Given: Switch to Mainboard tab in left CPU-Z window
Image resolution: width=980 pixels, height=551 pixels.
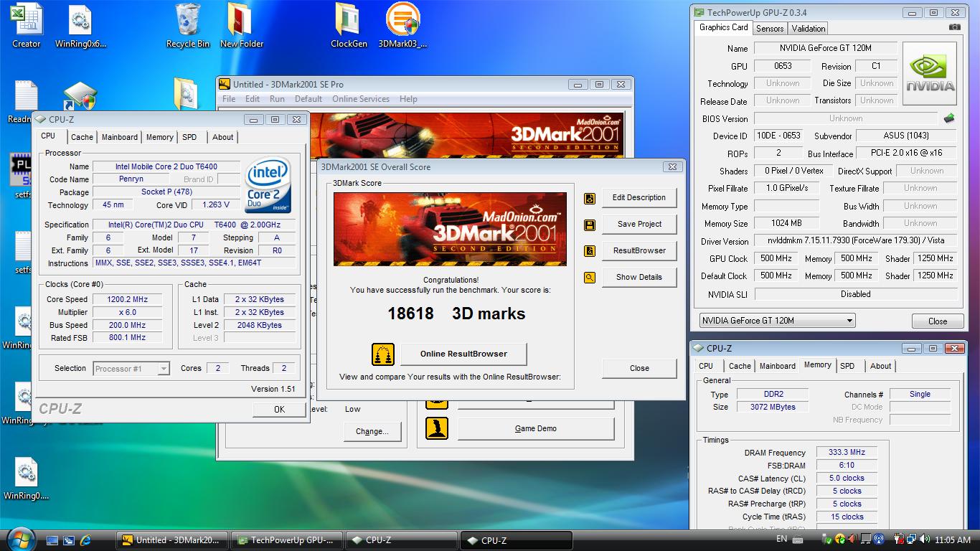Looking at the screenshot, I should 119,137.
